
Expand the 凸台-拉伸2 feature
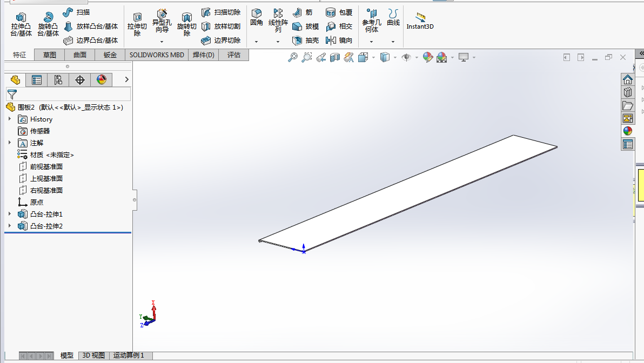10,226
